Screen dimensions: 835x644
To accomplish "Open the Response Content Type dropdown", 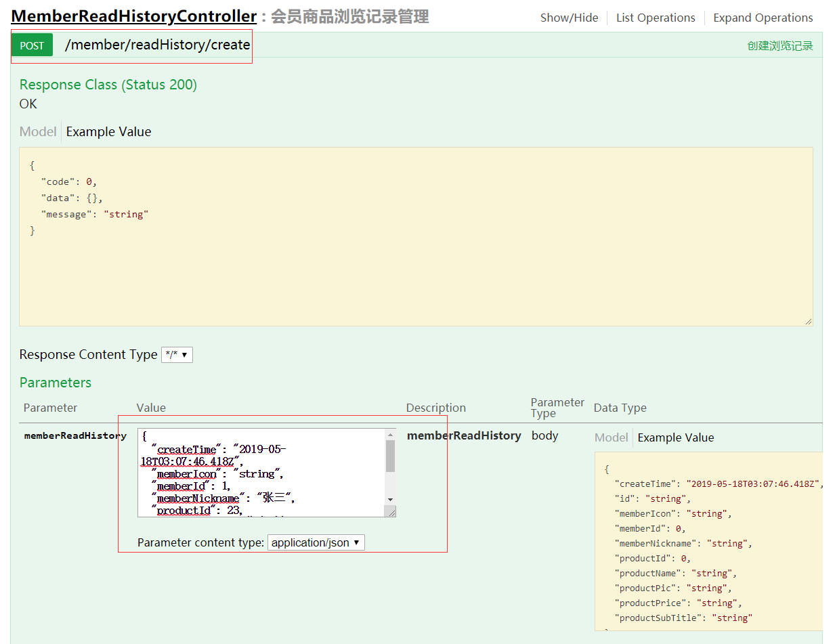I will pyautogui.click(x=177, y=354).
